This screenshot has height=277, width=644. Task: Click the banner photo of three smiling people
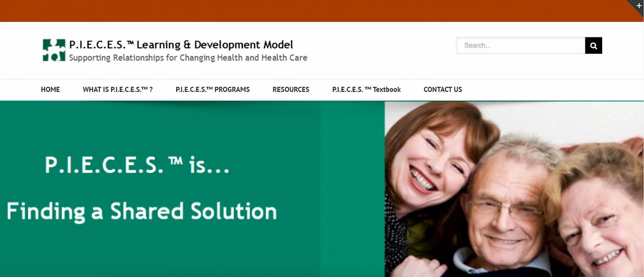pyautogui.click(x=514, y=189)
